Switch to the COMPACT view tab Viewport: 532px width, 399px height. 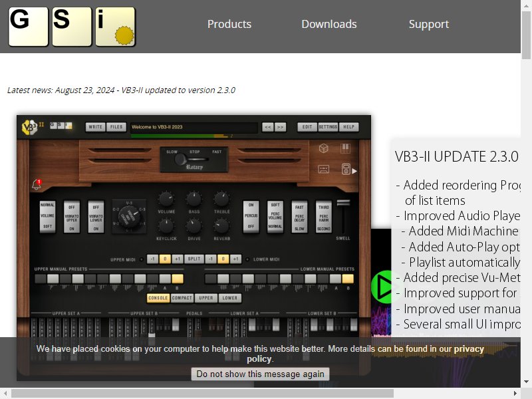click(x=182, y=298)
